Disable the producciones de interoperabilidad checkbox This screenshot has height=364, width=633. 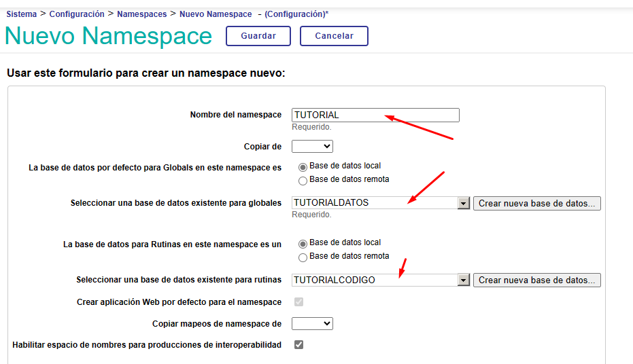click(298, 345)
